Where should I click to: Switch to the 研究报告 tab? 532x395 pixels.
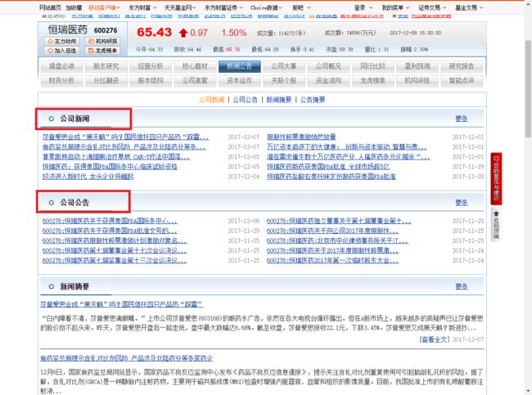[x=462, y=66]
